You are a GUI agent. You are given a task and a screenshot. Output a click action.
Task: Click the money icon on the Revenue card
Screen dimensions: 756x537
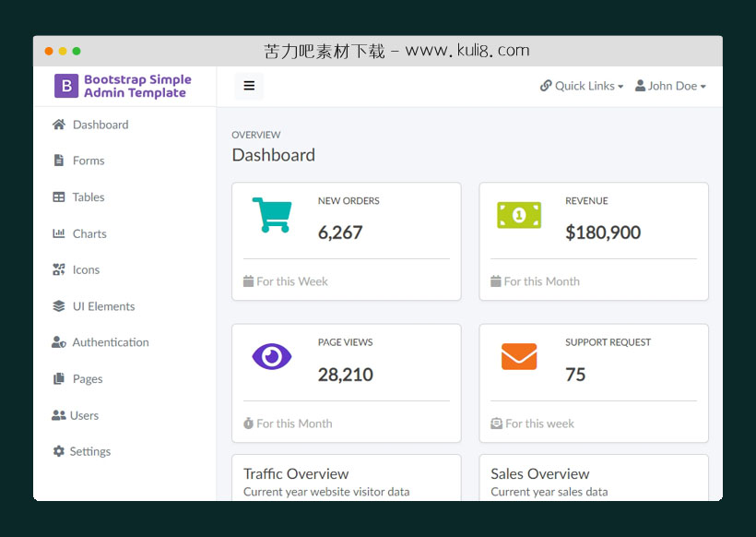point(519,214)
